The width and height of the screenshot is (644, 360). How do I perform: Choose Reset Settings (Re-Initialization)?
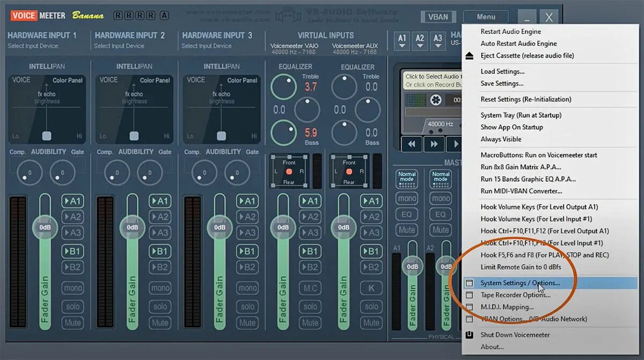pos(526,99)
